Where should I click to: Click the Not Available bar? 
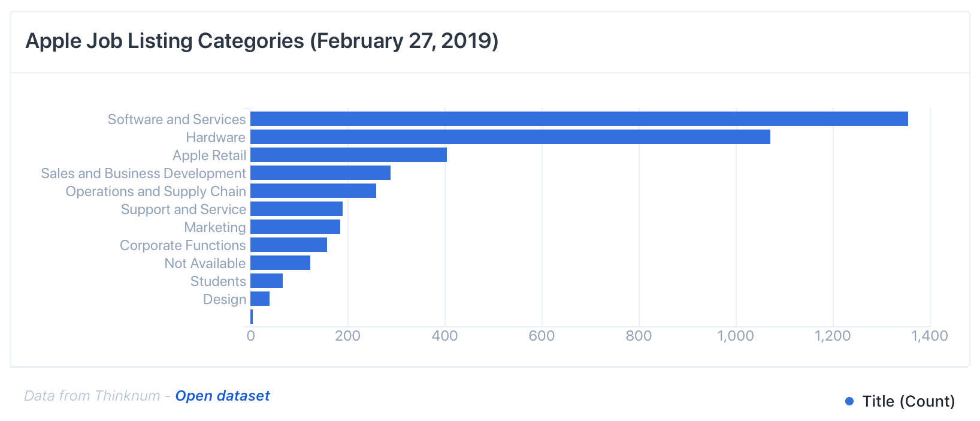pyautogui.click(x=280, y=263)
